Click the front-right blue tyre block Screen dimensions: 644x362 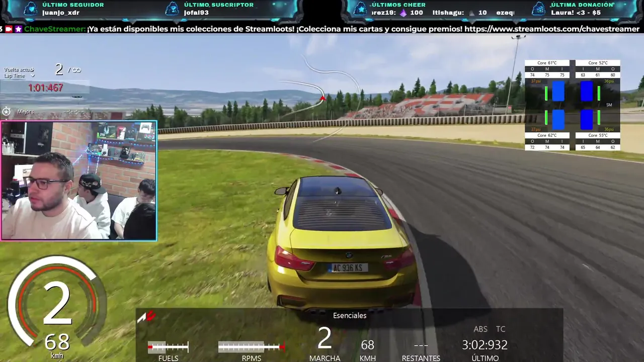[x=587, y=92]
